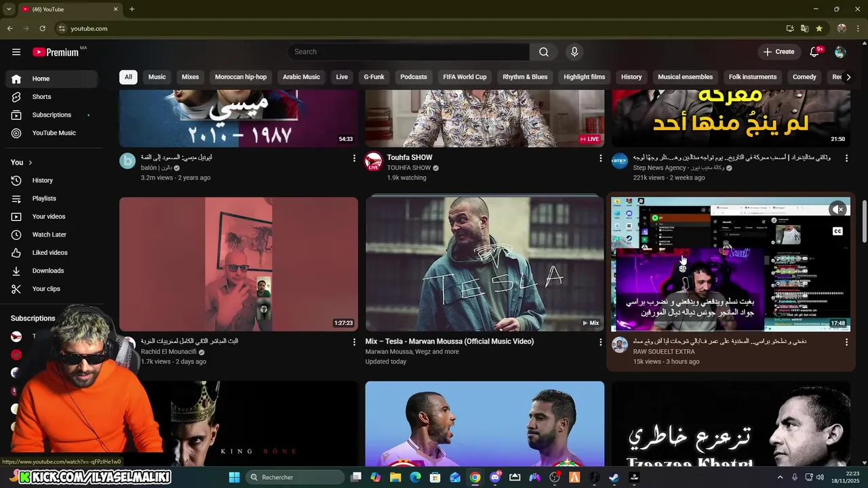Open Mix – Tesla video title link
The image size is (868, 488).
click(449, 342)
